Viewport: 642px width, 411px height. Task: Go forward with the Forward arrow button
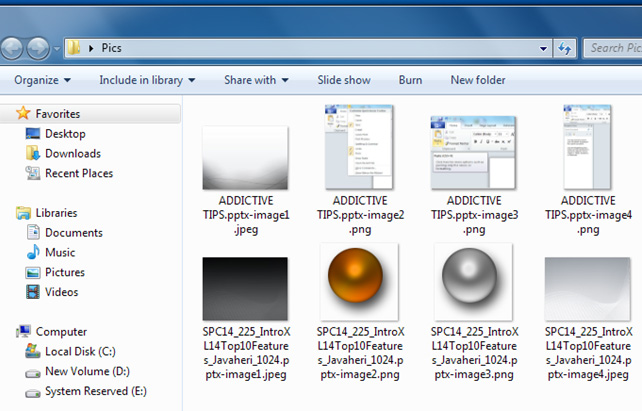pyautogui.click(x=38, y=48)
